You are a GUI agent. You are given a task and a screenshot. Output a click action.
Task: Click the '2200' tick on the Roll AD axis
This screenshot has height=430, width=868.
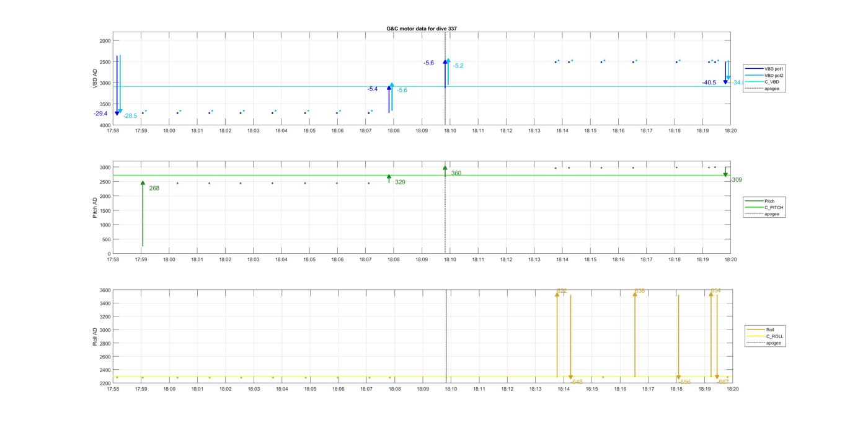105,383
